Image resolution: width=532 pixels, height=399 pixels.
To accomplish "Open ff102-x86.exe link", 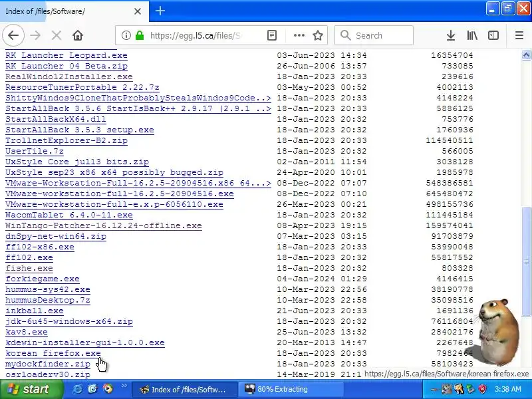I will [x=40, y=247].
